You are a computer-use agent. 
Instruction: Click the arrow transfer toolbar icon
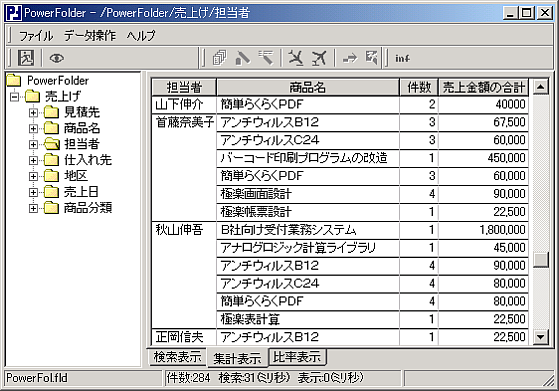coord(349,58)
